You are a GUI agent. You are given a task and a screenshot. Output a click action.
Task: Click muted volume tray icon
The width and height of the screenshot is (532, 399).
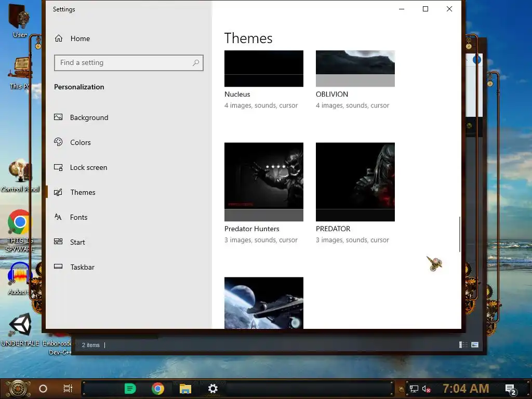(x=427, y=389)
